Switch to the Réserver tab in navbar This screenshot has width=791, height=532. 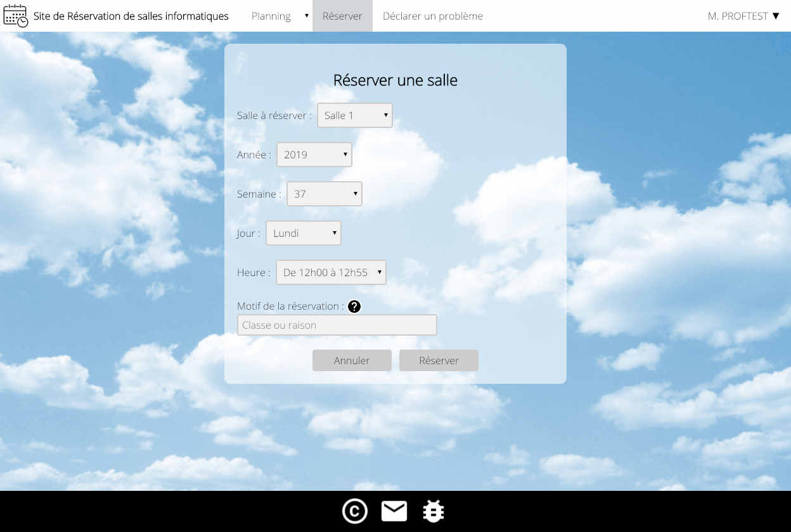point(342,16)
